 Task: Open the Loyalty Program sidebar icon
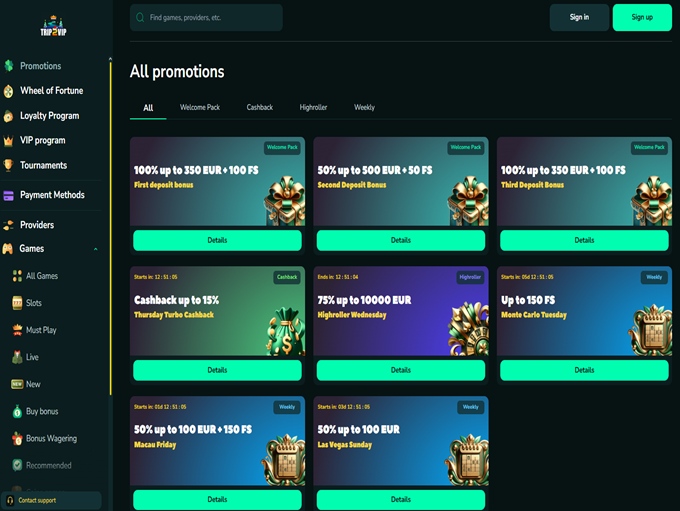coord(8,116)
